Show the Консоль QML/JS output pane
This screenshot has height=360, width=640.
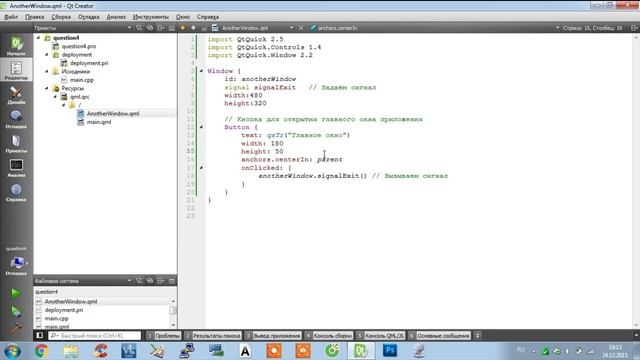click(x=381, y=336)
